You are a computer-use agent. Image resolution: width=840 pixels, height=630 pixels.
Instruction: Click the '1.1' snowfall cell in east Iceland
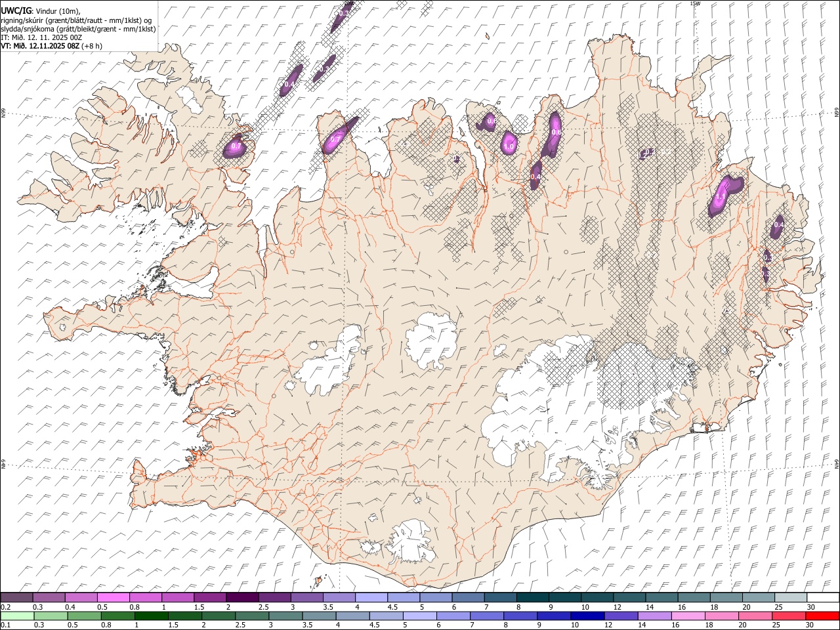(721, 196)
